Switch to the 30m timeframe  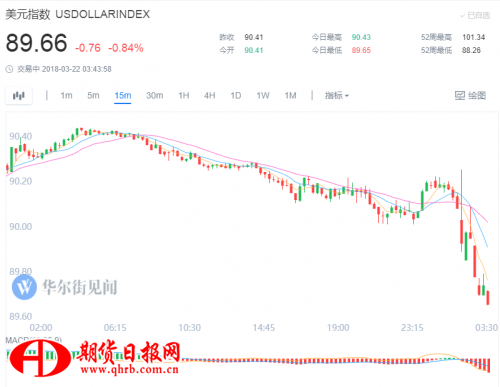click(x=154, y=96)
